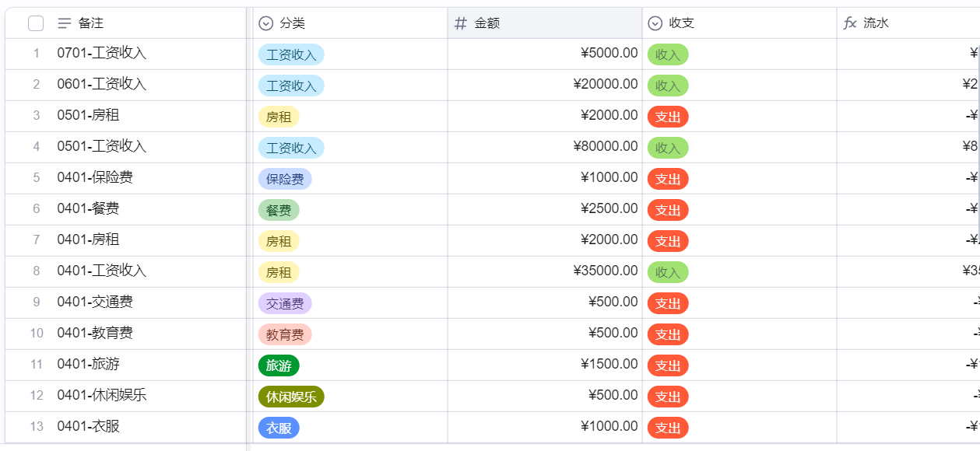This screenshot has height=451, width=980.
Task: Click the single-select icon beside 分类 header
Action: [x=266, y=23]
